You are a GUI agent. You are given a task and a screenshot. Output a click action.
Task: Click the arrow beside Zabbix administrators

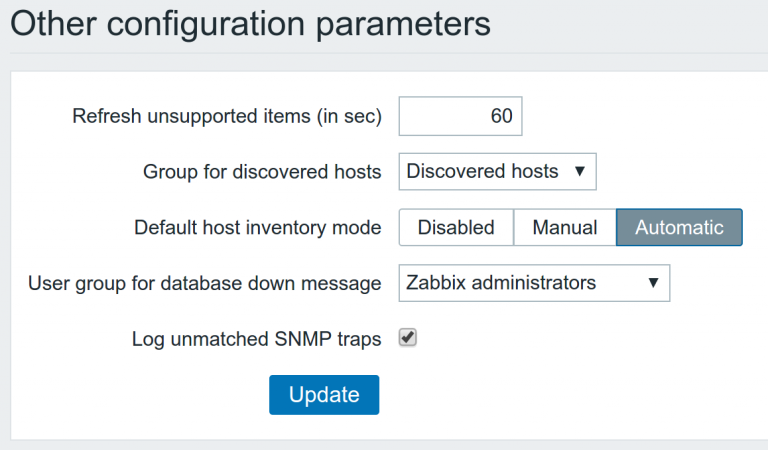point(653,283)
